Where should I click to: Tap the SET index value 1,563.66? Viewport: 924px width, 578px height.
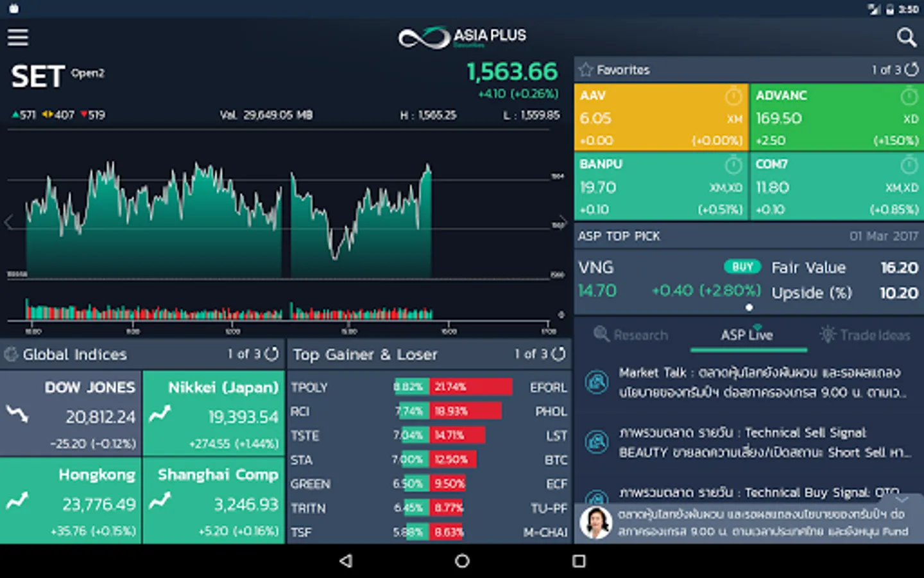pos(512,71)
